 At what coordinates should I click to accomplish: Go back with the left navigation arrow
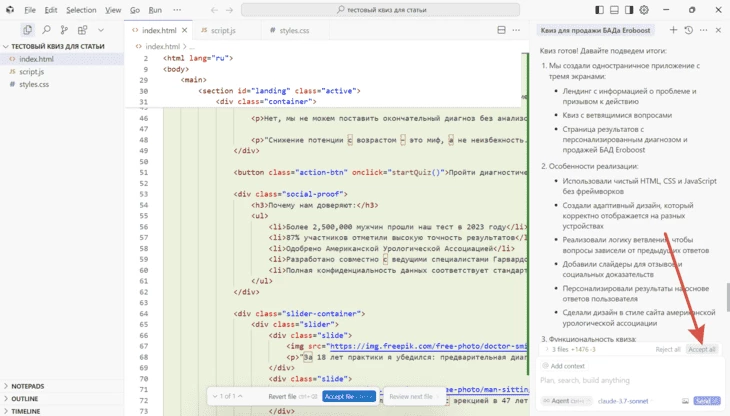(x=214, y=10)
